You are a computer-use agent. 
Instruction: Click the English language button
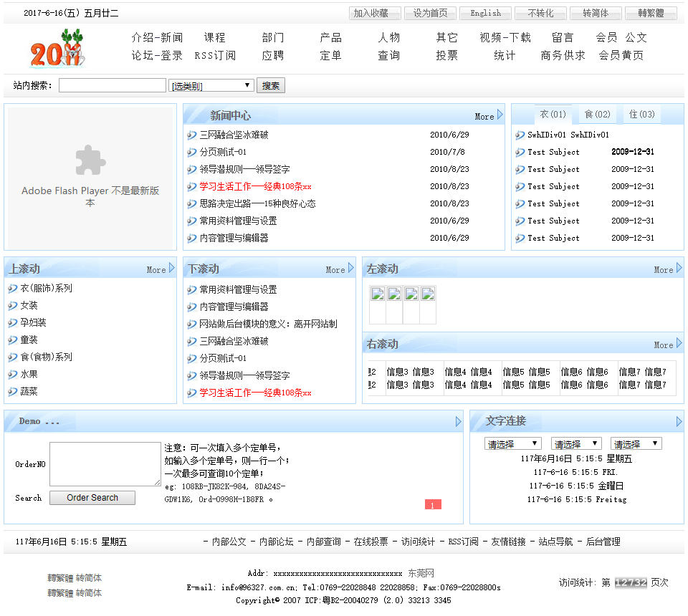coord(485,13)
